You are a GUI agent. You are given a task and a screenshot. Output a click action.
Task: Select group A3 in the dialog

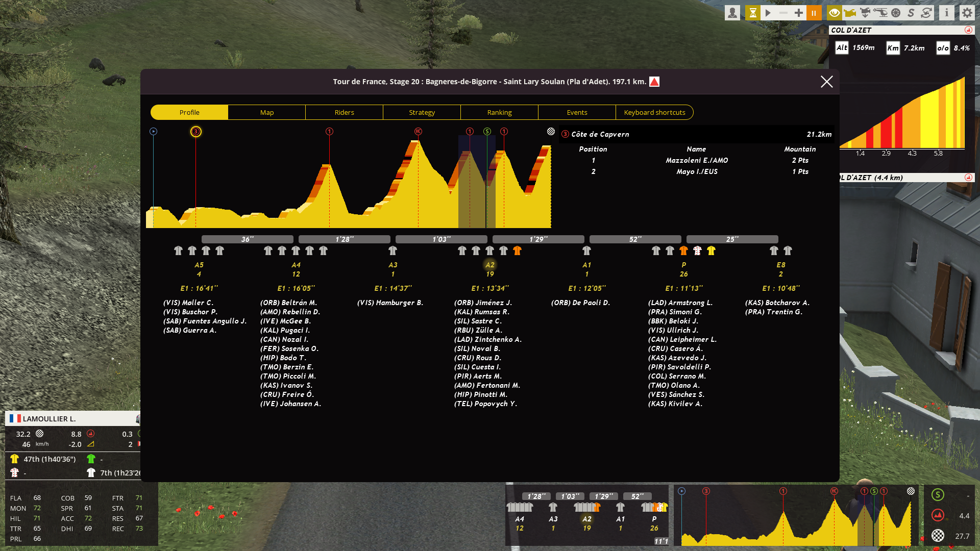point(393,265)
